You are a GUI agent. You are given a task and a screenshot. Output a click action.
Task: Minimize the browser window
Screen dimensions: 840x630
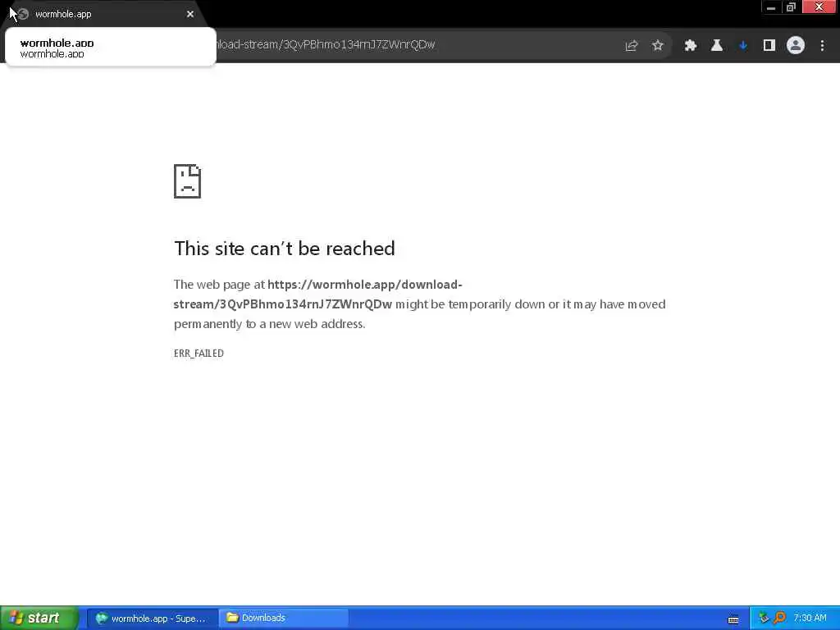click(771, 7)
